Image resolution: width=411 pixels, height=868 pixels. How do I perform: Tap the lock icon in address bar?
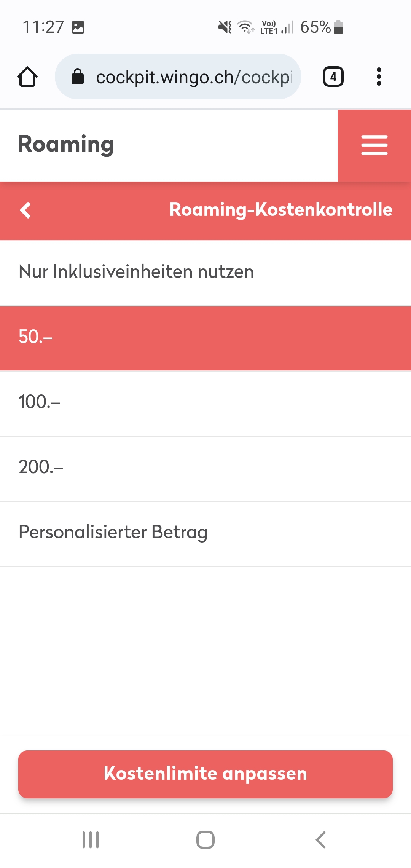[78, 77]
